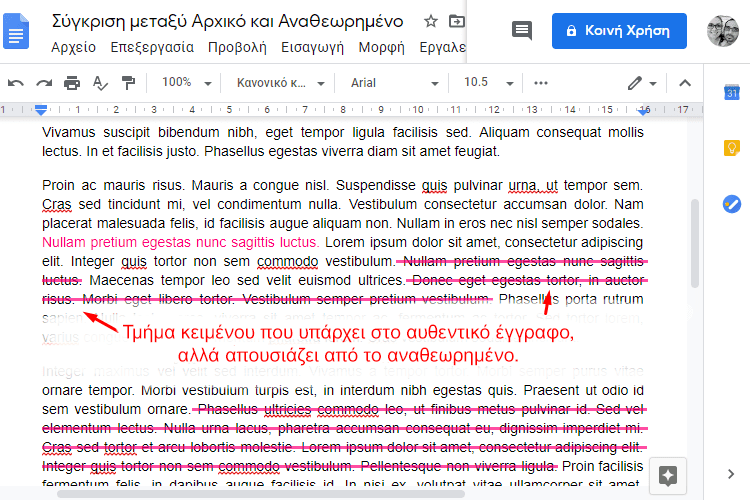Viewport: 750px width, 500px height.
Task: Open the Επεξεργασία menu
Action: pyautogui.click(x=152, y=47)
